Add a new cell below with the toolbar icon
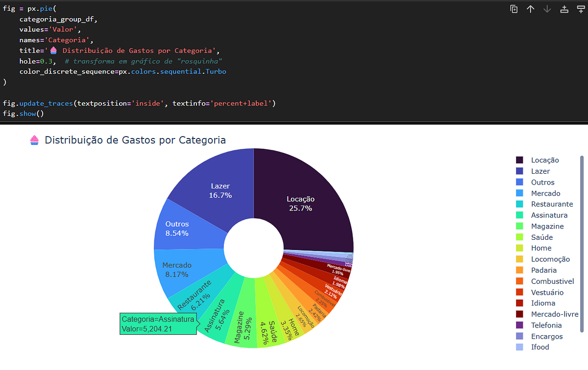 click(580, 8)
